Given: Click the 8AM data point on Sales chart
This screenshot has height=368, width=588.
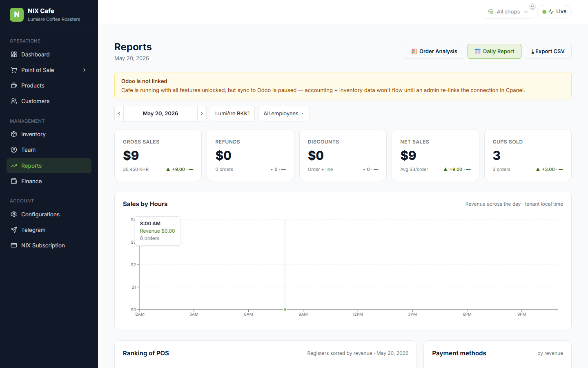Looking at the screenshot, I should (285, 310).
